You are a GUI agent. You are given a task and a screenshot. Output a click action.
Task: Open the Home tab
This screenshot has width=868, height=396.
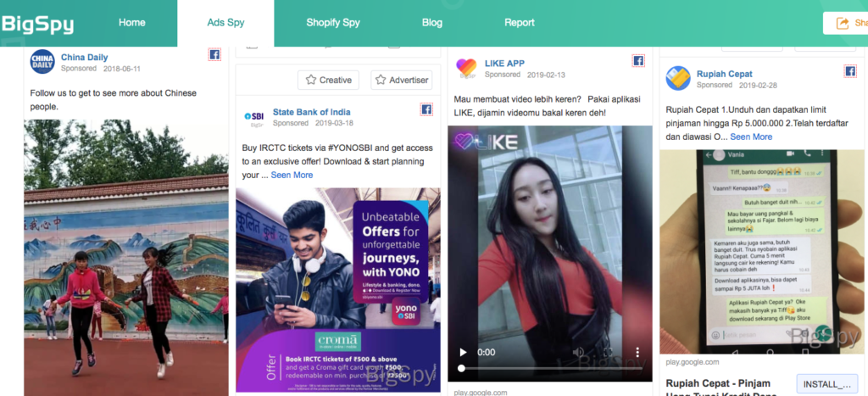(131, 23)
